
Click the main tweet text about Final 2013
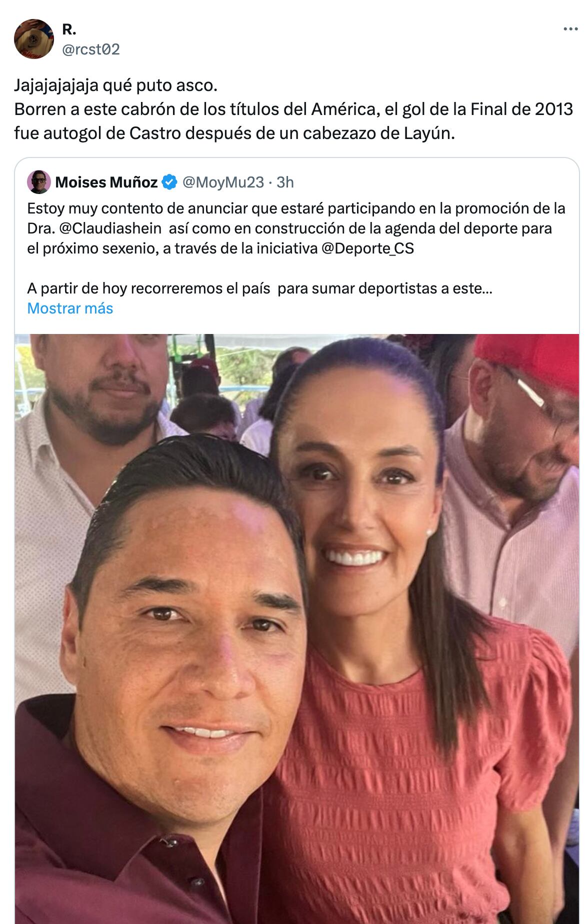293,121
